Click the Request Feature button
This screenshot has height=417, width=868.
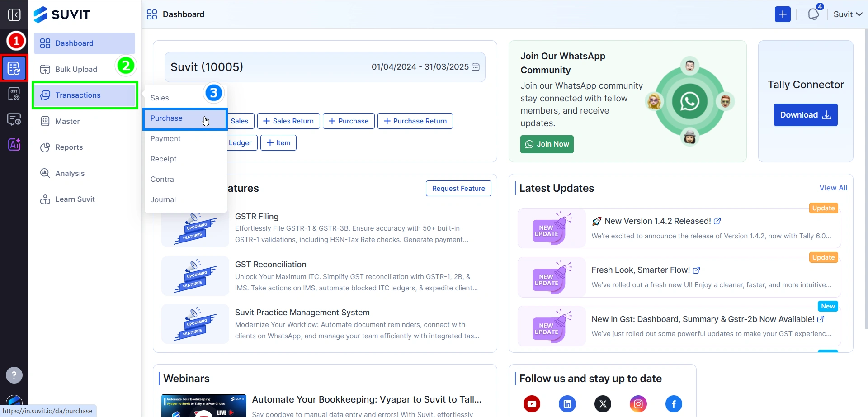coord(458,189)
